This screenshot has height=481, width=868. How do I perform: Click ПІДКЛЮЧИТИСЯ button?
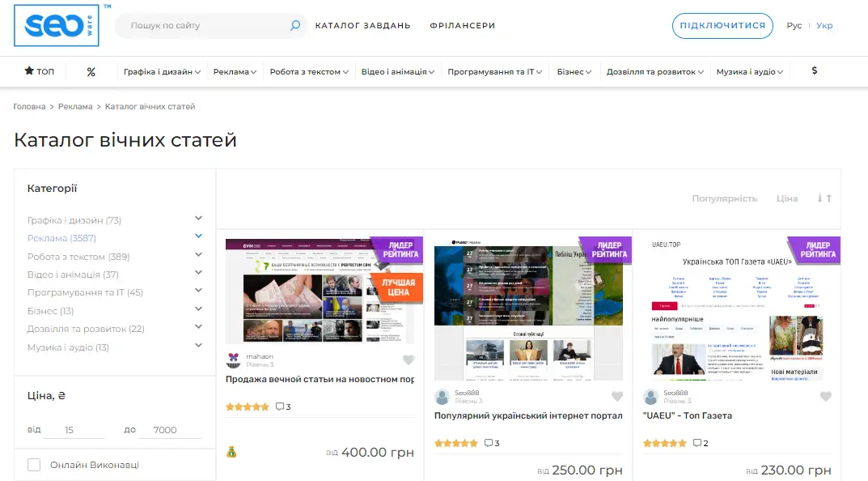pyautogui.click(x=722, y=25)
